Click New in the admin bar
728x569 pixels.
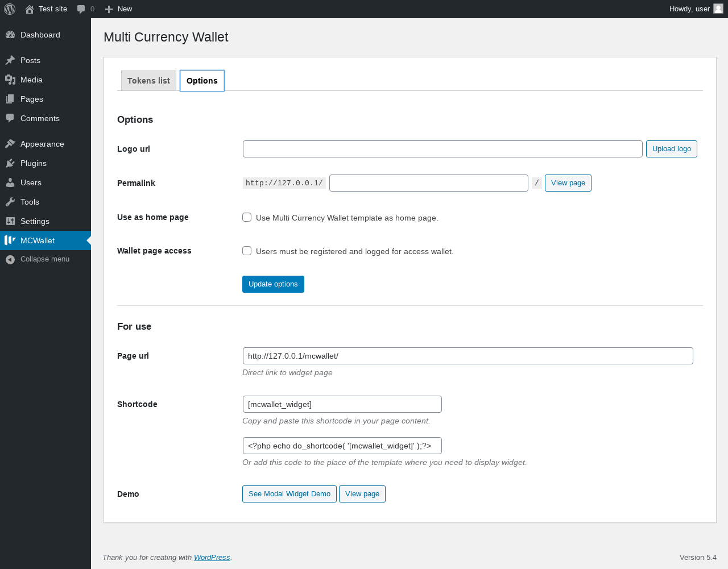pos(118,9)
